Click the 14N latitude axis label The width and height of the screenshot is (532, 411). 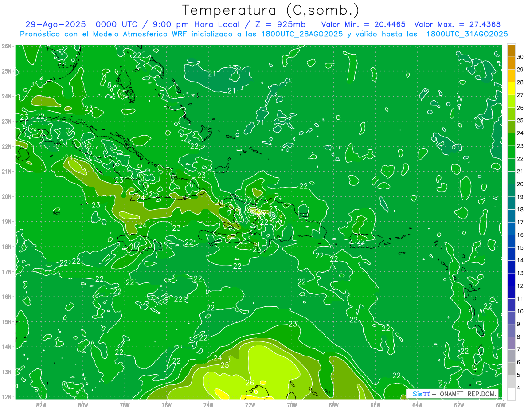[x=6, y=347]
